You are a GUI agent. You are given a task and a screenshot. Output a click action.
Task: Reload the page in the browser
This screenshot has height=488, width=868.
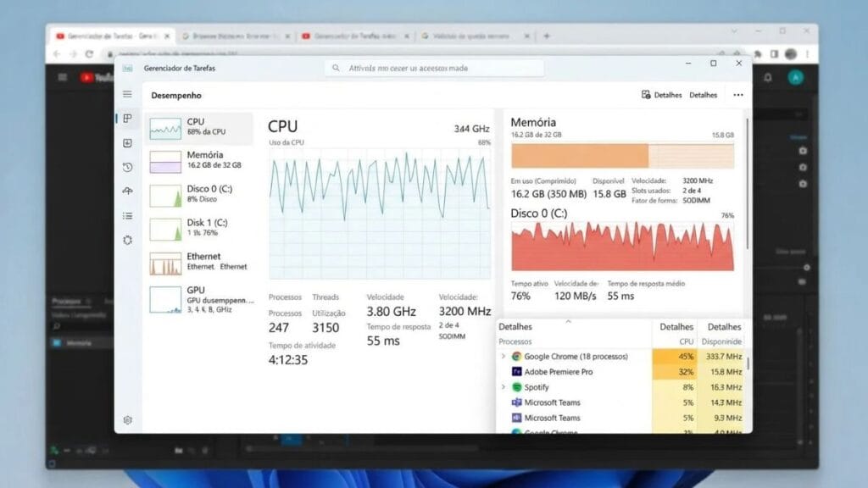point(89,53)
